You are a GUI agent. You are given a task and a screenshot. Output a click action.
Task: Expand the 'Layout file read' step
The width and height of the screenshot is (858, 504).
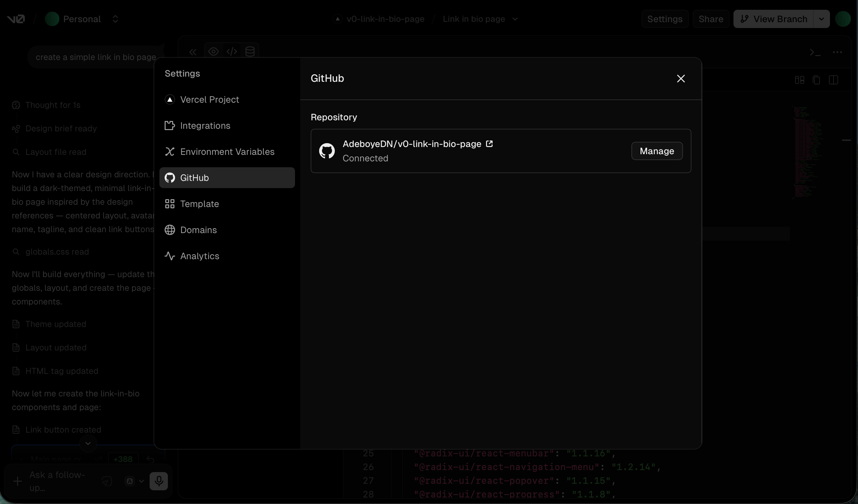(49, 152)
